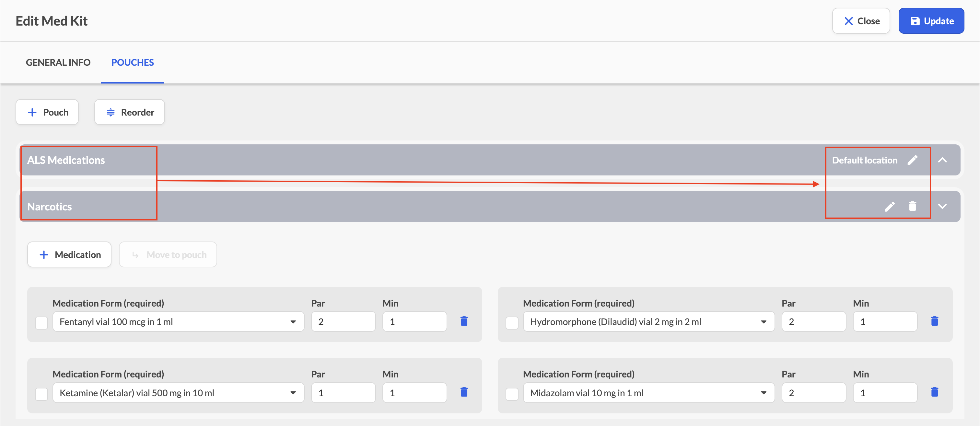
Task: Delete the Fentanyl vial medication row
Action: pos(464,321)
